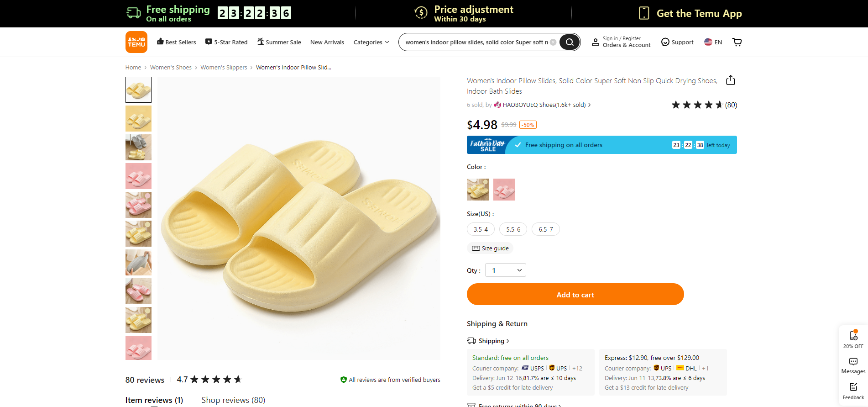The height and width of the screenshot is (407, 868).
Task: Switch to Shop reviews tab
Action: [x=233, y=400]
